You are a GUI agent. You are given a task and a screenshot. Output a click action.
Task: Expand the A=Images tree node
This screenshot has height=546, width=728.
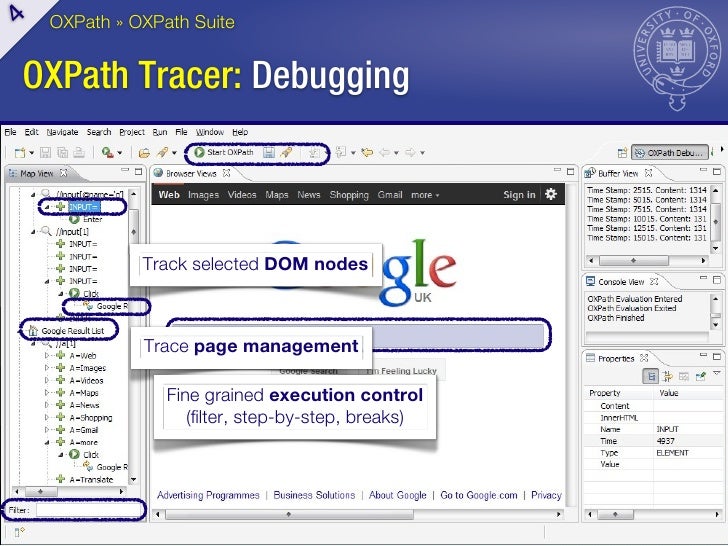46,368
